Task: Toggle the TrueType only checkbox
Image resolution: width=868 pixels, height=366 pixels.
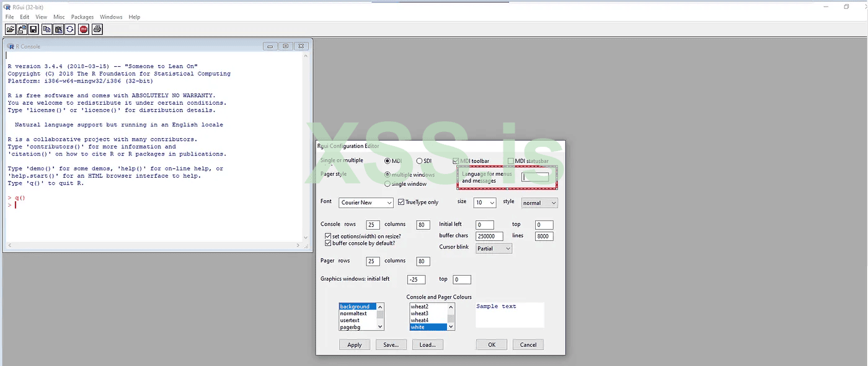Action: [401, 203]
